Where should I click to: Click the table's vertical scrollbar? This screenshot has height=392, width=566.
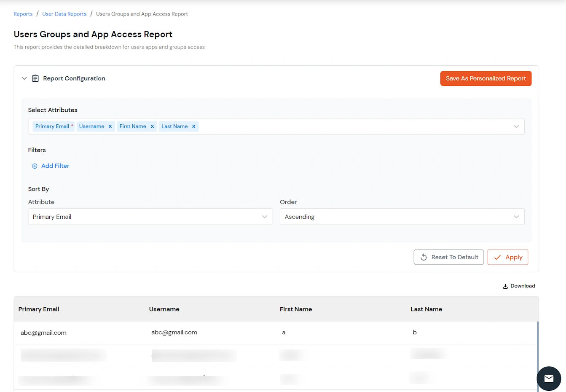coord(538,354)
